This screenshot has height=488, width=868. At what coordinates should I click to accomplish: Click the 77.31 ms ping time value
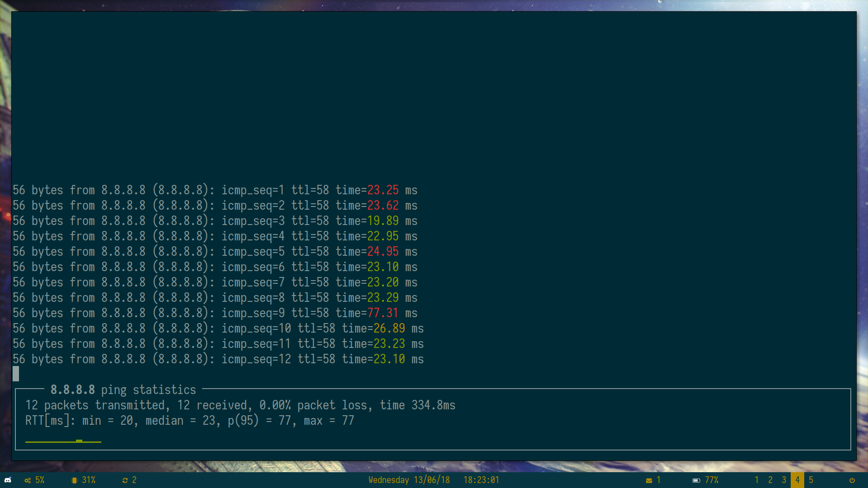pos(382,313)
